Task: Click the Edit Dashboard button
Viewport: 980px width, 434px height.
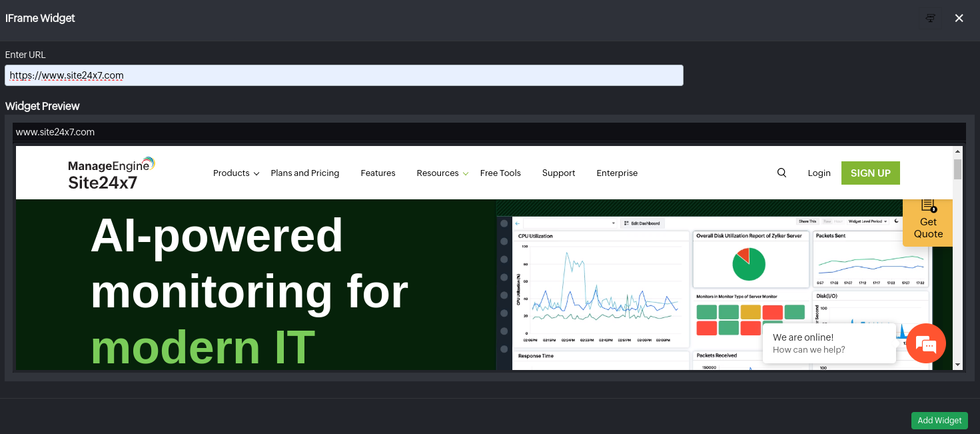Action: (x=642, y=223)
